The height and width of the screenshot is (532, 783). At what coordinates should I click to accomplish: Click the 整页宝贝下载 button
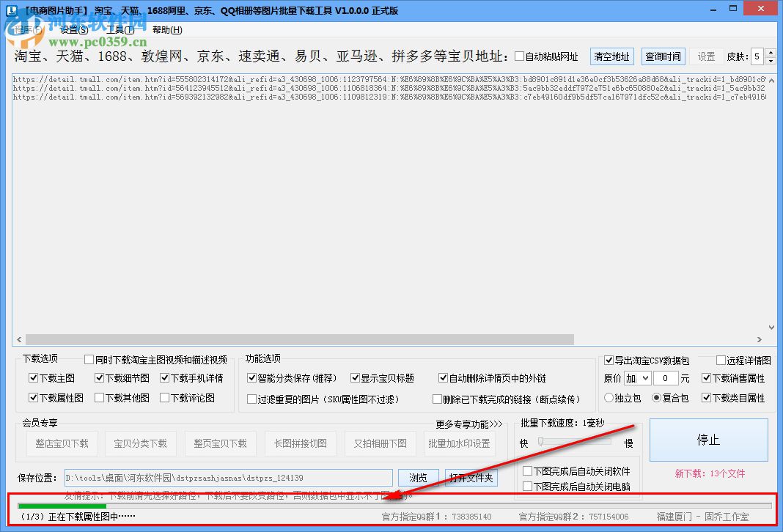click(x=220, y=443)
